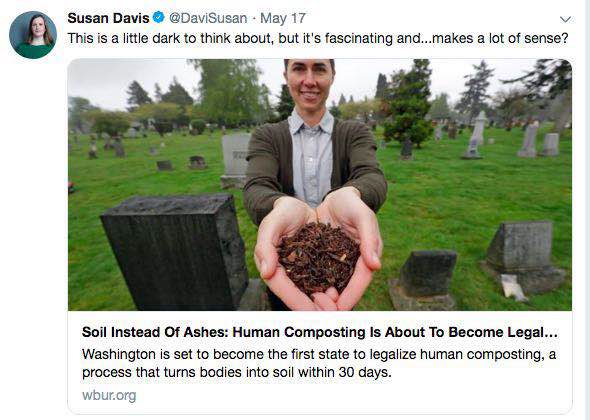
Task: Expand the tweet options chevron
Action: pos(565,19)
